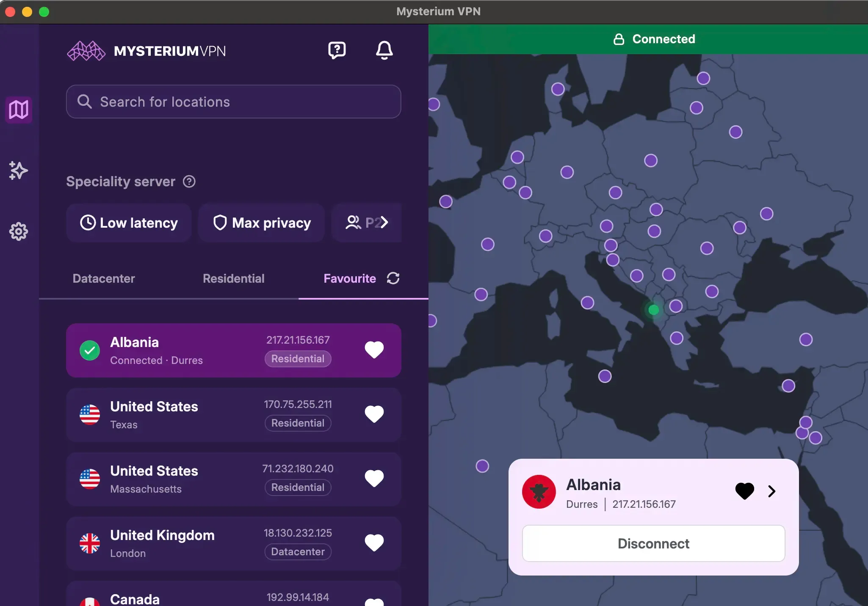Open notifications bell
The width and height of the screenshot is (868, 606).
384,50
